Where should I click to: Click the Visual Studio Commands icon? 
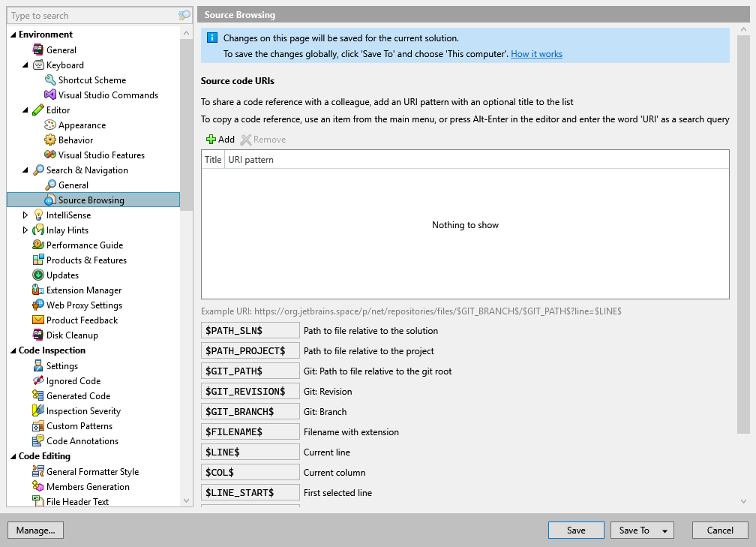tap(50, 95)
